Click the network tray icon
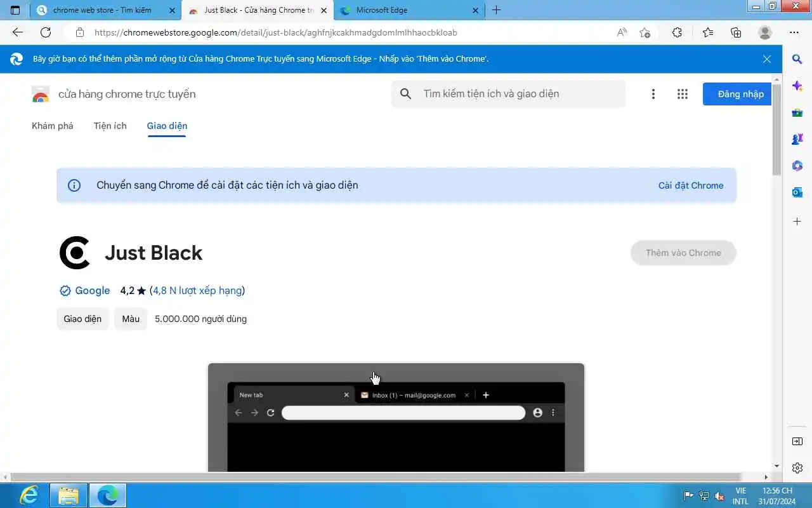This screenshot has height=508, width=812. [x=704, y=496]
